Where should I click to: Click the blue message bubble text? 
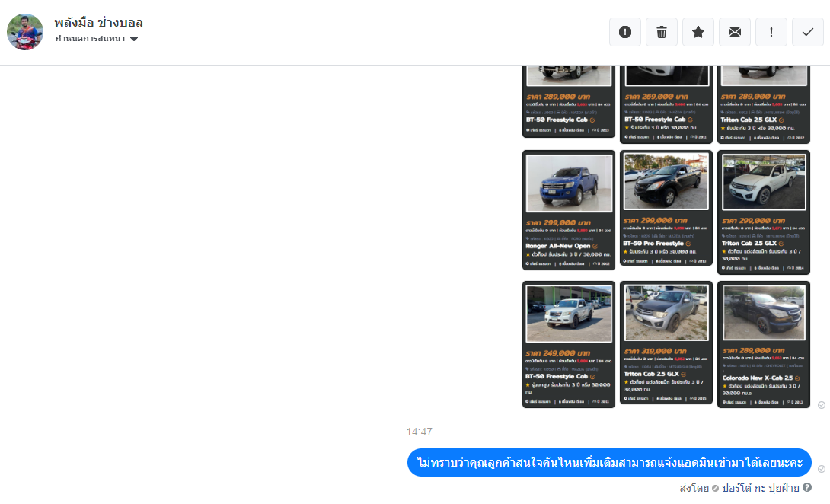coord(609,463)
